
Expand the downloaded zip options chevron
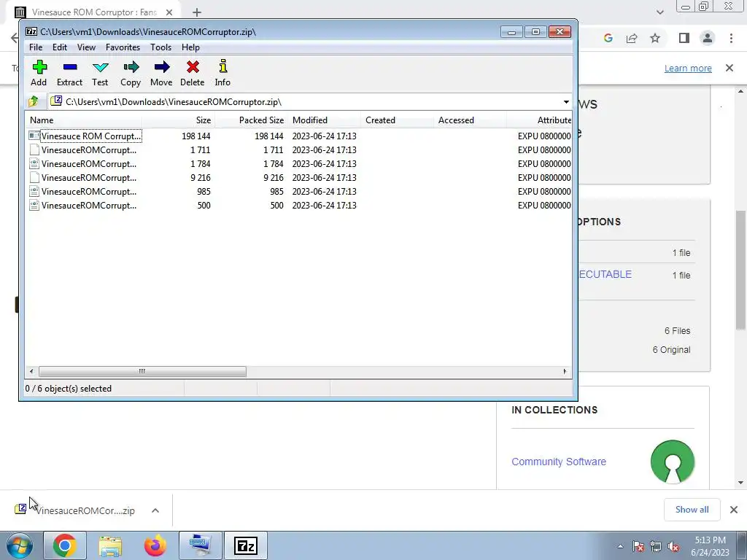tap(155, 510)
